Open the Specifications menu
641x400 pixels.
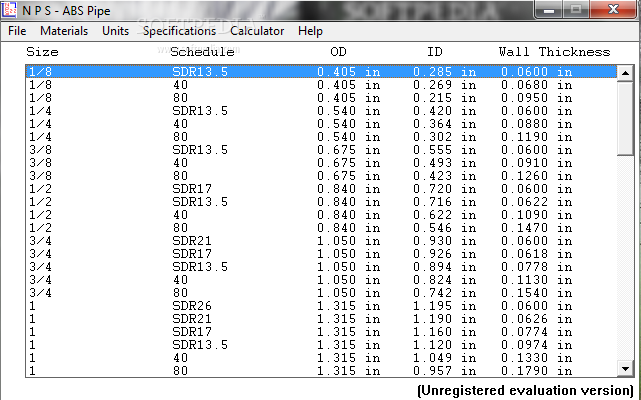[x=179, y=31]
